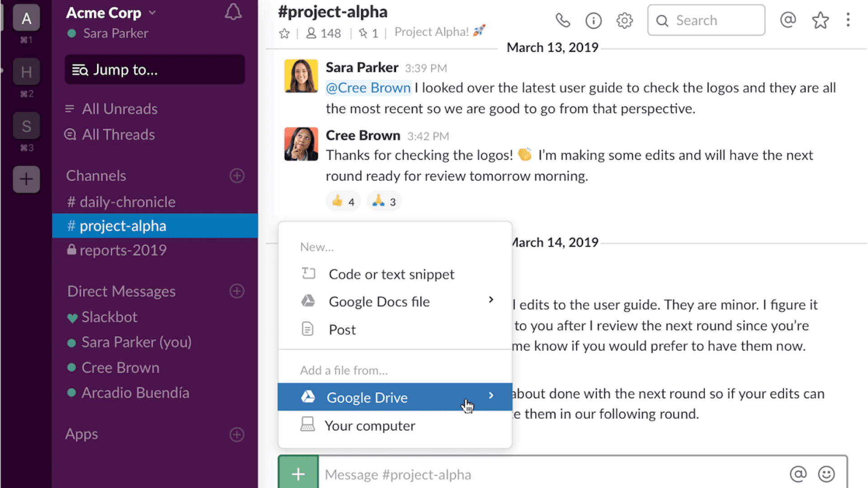Click the green plus attach button

coord(298,473)
